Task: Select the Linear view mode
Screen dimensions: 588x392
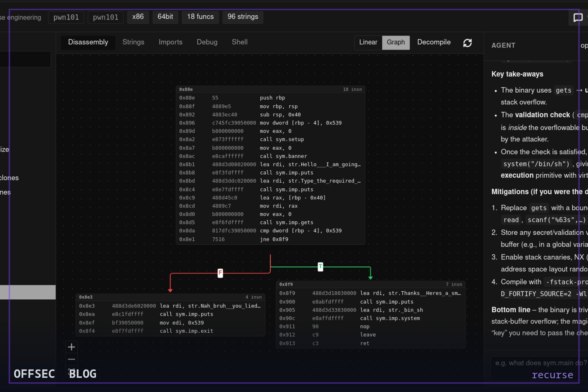Action: pos(368,42)
